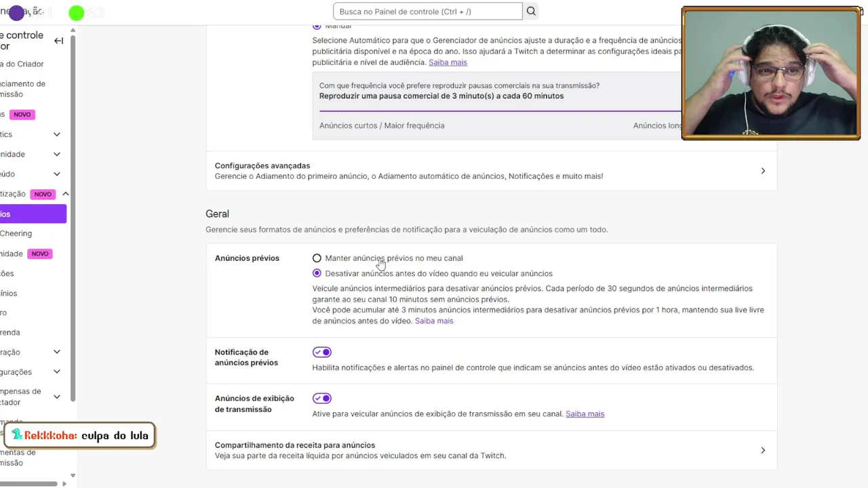
Task: Click the sidebar horizontal scrollbar thumb
Action: coord(28,484)
